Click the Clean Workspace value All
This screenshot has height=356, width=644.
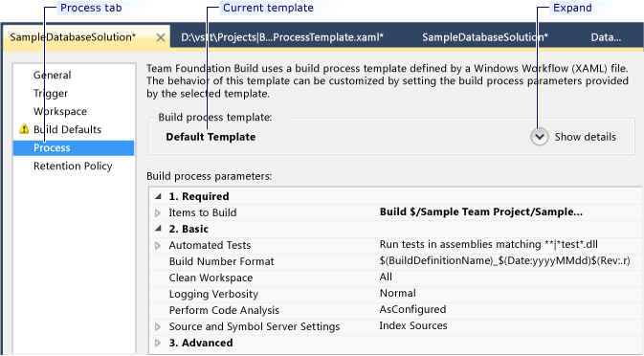click(386, 277)
